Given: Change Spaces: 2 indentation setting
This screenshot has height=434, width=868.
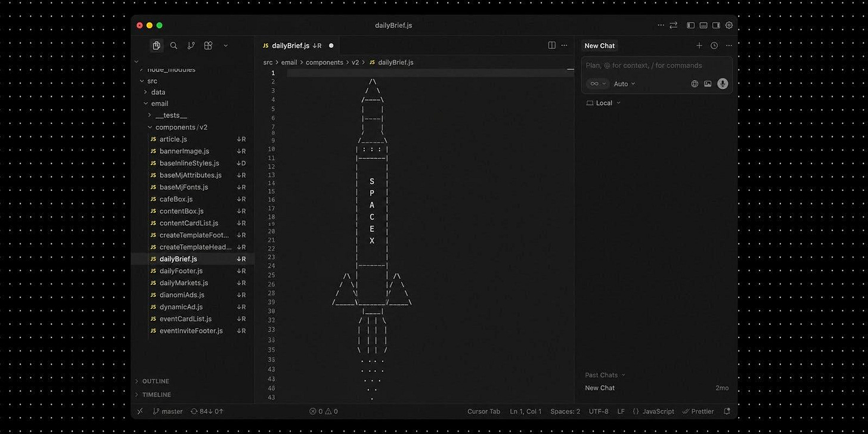Looking at the screenshot, I should coord(565,411).
